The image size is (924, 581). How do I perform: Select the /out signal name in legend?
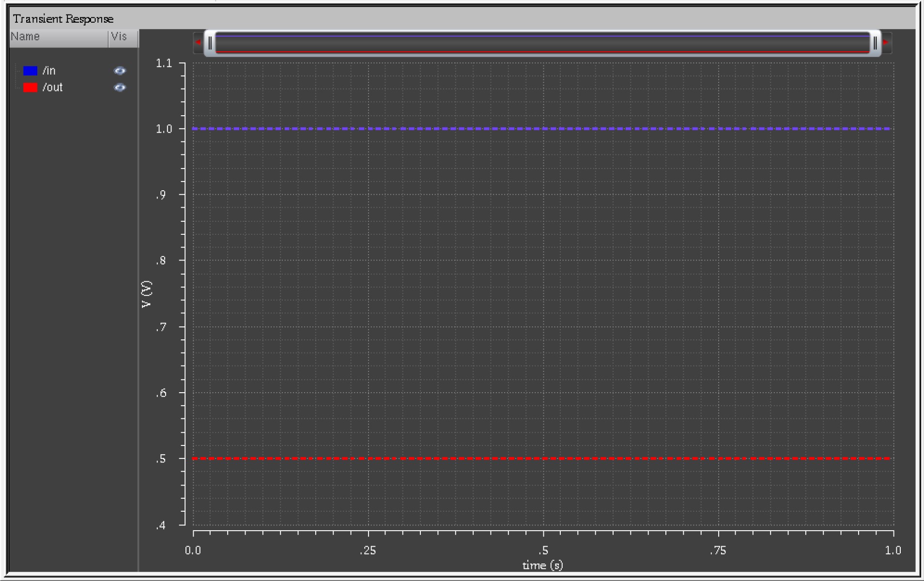[x=52, y=88]
